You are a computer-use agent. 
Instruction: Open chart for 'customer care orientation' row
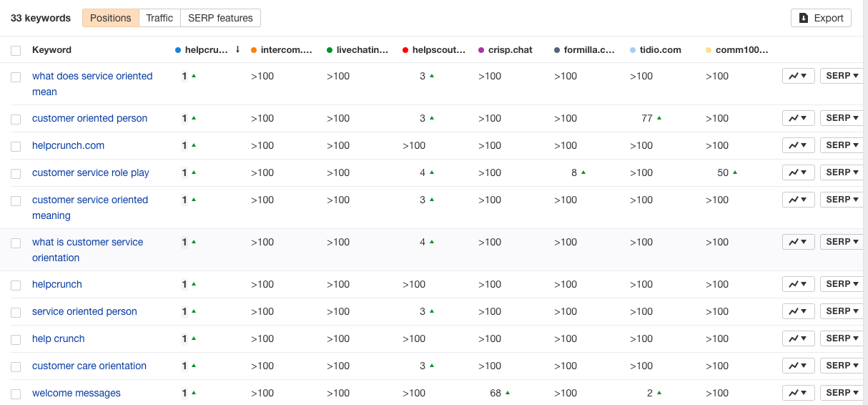tap(798, 366)
